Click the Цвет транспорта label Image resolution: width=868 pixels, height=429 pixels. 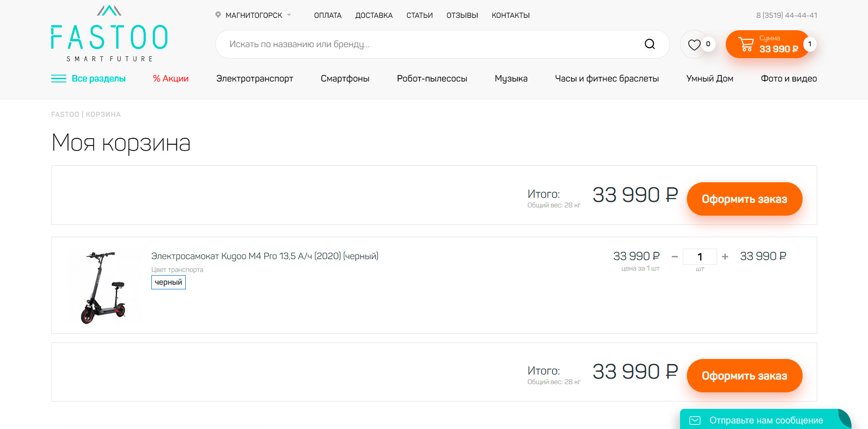[177, 270]
